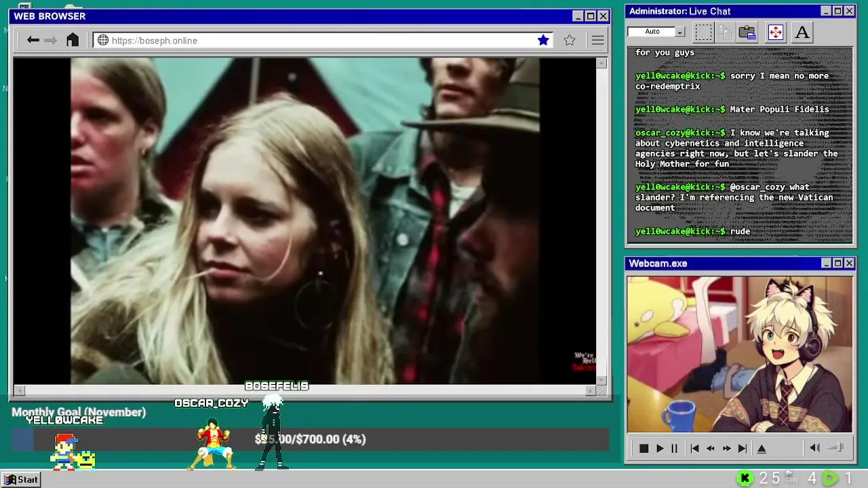Screen dimensions: 868x488
Task: Click "Monthly Goal (November)" label
Action: pyautogui.click(x=79, y=412)
